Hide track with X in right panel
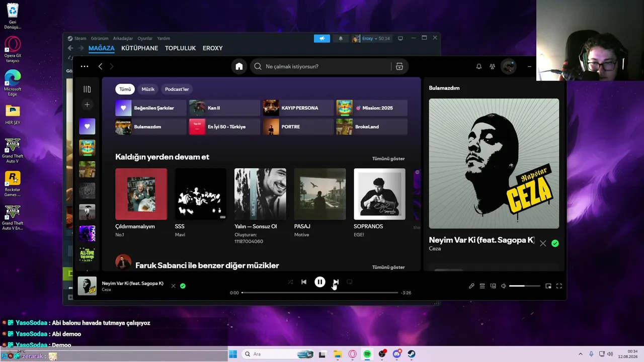644x362 pixels. point(543,243)
